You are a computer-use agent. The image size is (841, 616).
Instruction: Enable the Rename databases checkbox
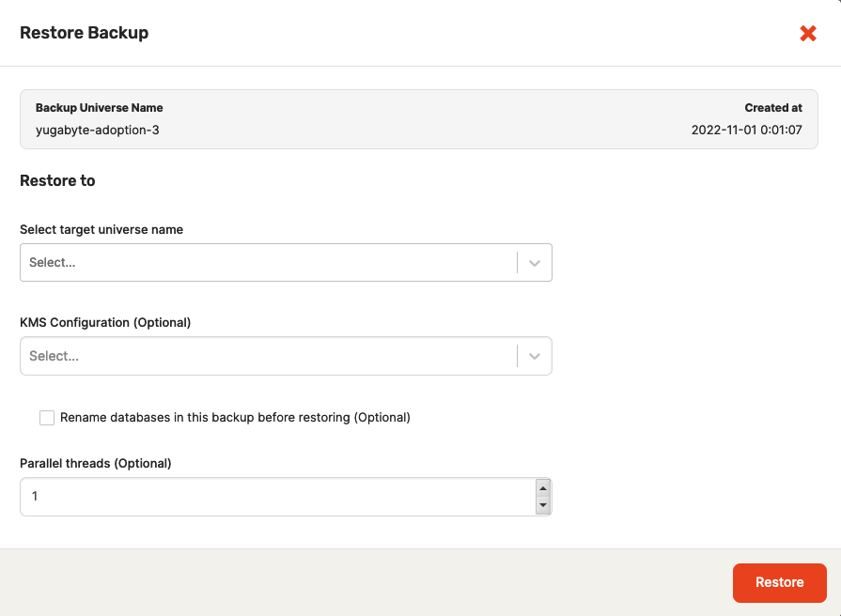47,418
